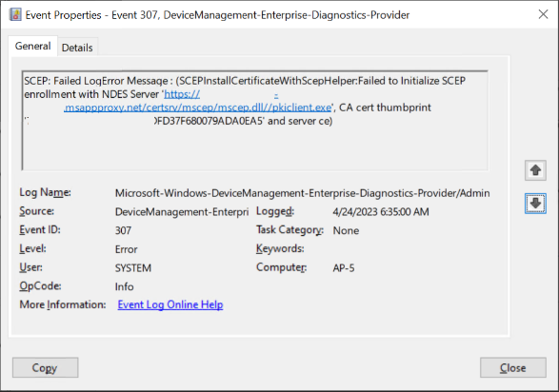This screenshot has height=392, width=559.
Task: Click the Close button
Action: click(x=512, y=367)
